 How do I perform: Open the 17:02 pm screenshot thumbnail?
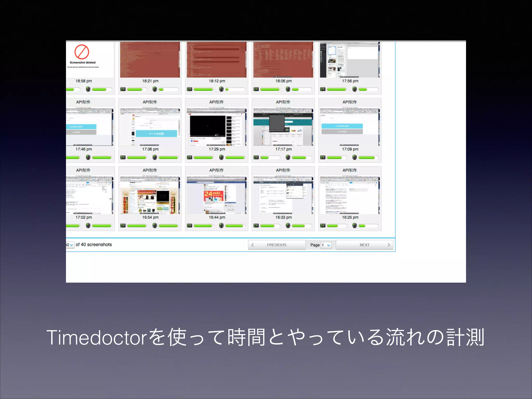[x=90, y=195]
